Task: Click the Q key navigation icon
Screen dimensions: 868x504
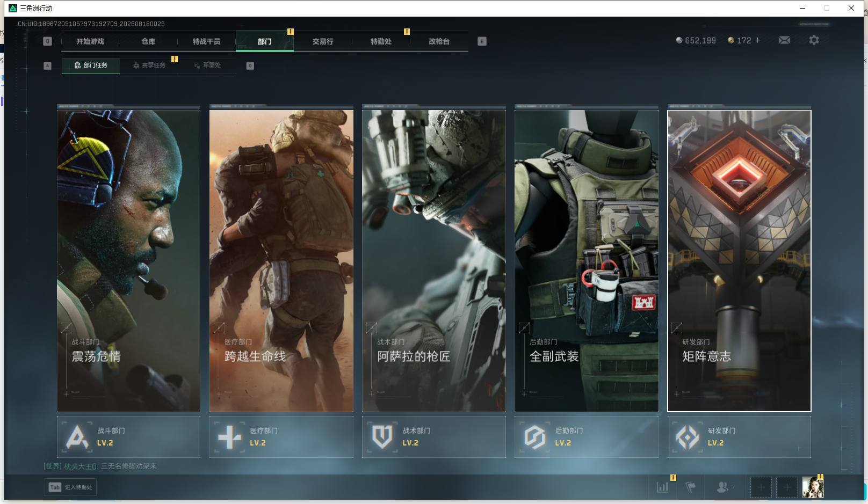Action: pos(47,41)
